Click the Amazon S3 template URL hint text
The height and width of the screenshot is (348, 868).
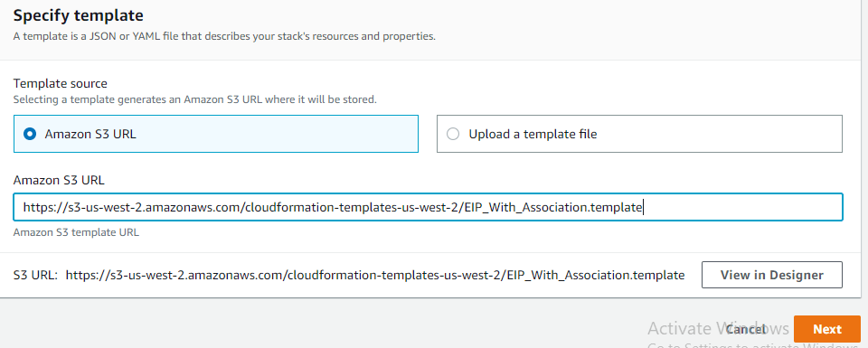tap(76, 232)
